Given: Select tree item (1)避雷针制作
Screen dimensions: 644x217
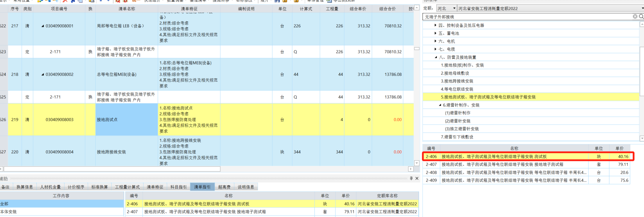Looking at the screenshot, I should click(x=458, y=113).
